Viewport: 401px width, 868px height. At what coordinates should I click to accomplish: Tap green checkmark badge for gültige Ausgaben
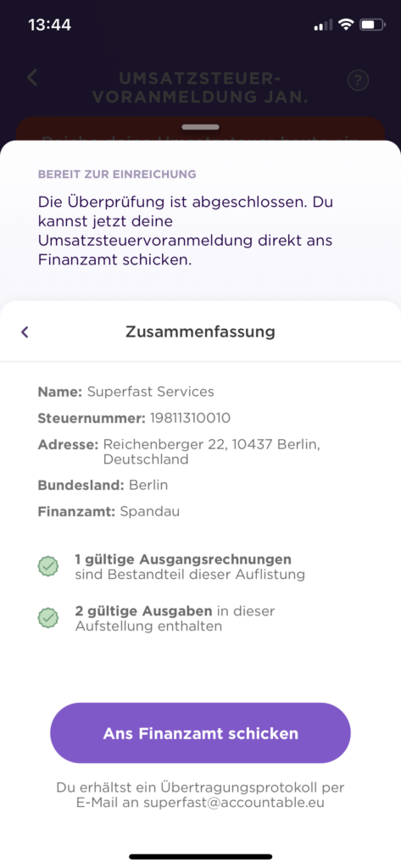[x=48, y=618]
